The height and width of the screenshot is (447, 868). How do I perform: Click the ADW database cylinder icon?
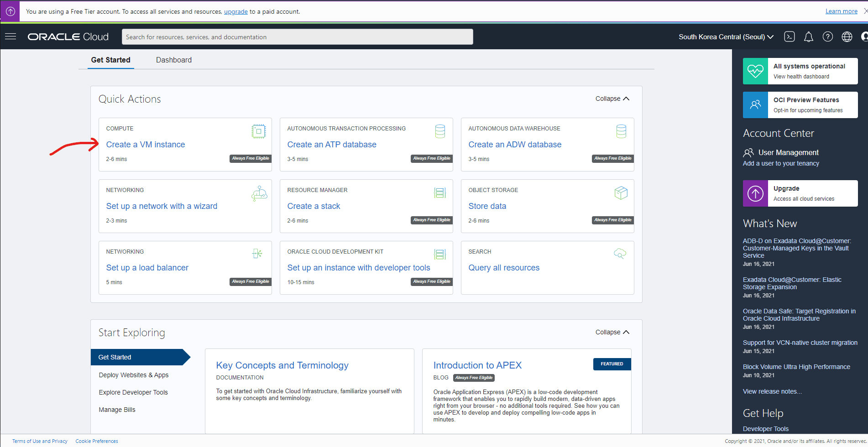click(621, 131)
